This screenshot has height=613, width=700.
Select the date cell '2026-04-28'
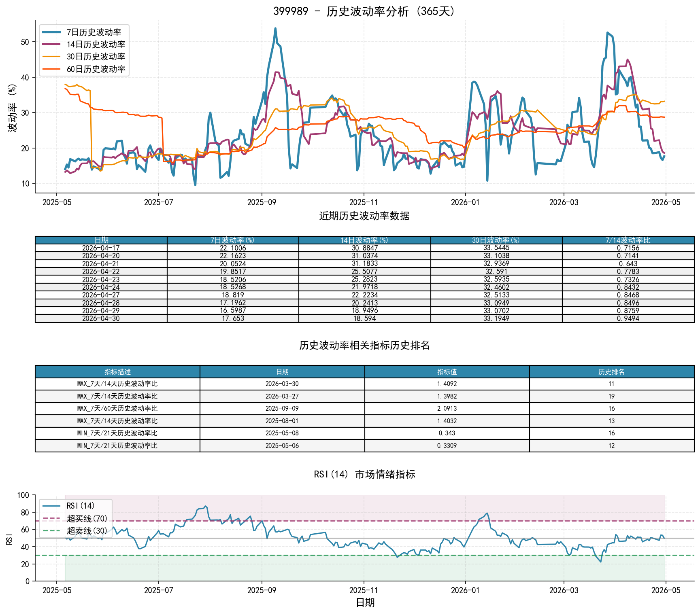point(101,303)
